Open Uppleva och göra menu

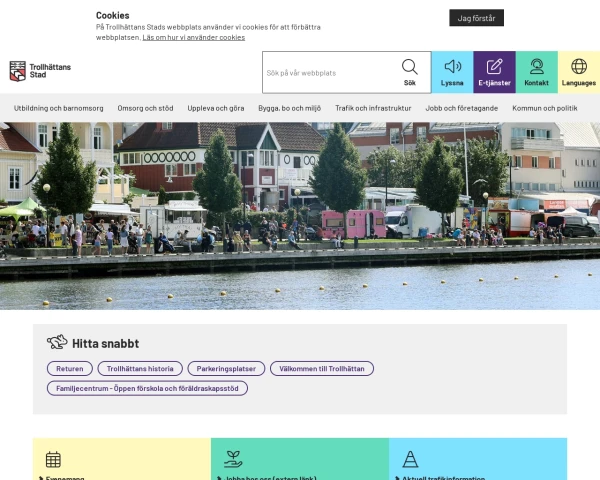click(x=216, y=108)
